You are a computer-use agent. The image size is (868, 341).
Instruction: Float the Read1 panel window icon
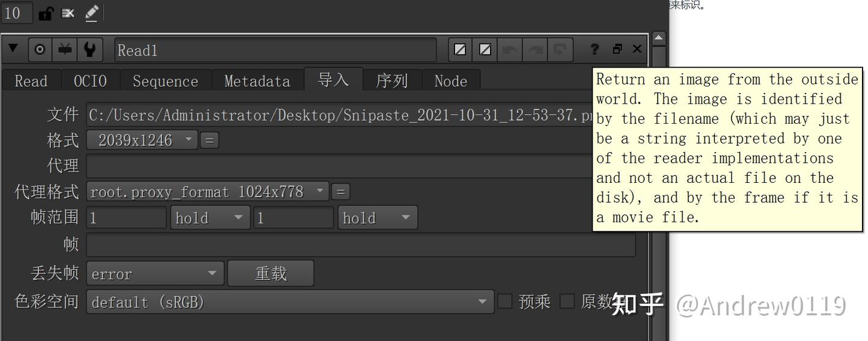pyautogui.click(x=617, y=49)
